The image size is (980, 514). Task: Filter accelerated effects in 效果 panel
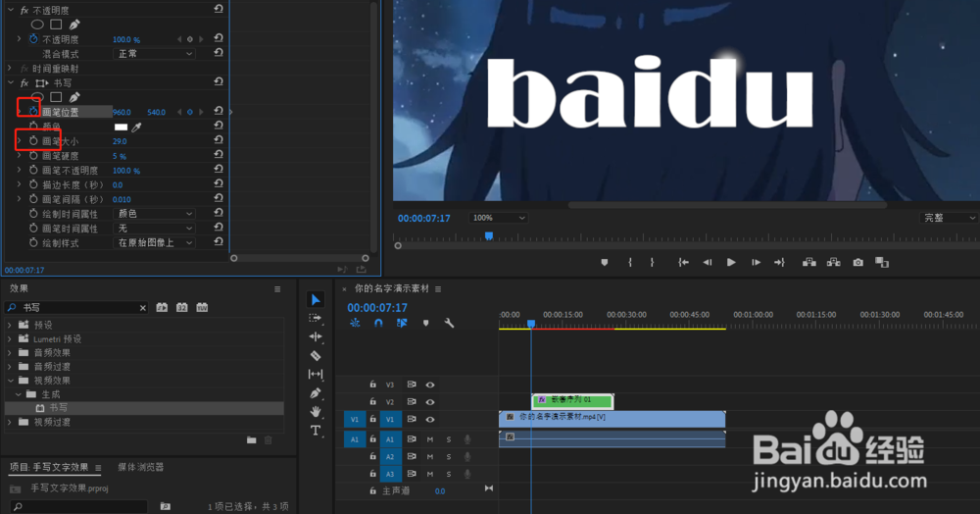(162, 308)
